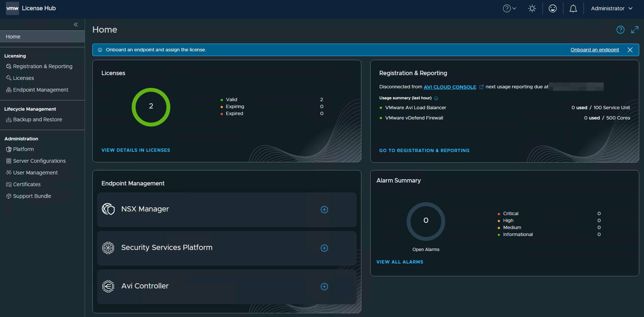This screenshot has width=644, height=317.
Task: Open the page help question-mark icon
Action: coord(620,30)
